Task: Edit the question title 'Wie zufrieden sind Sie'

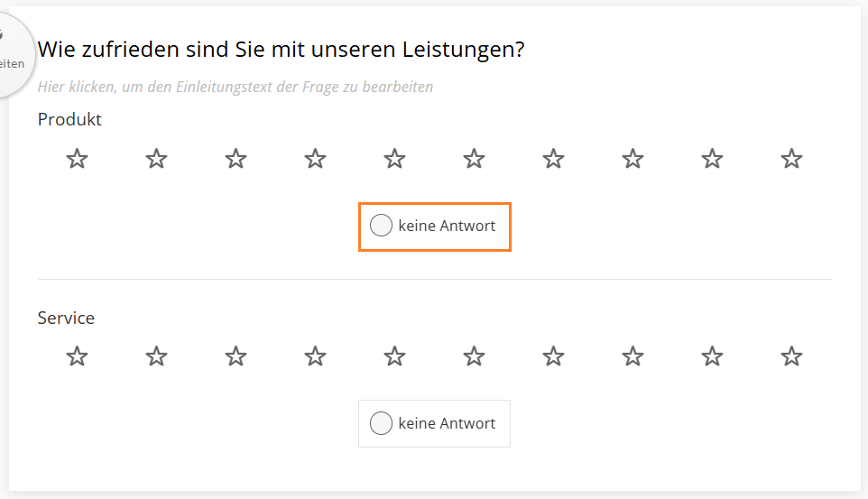Action: 281,50
